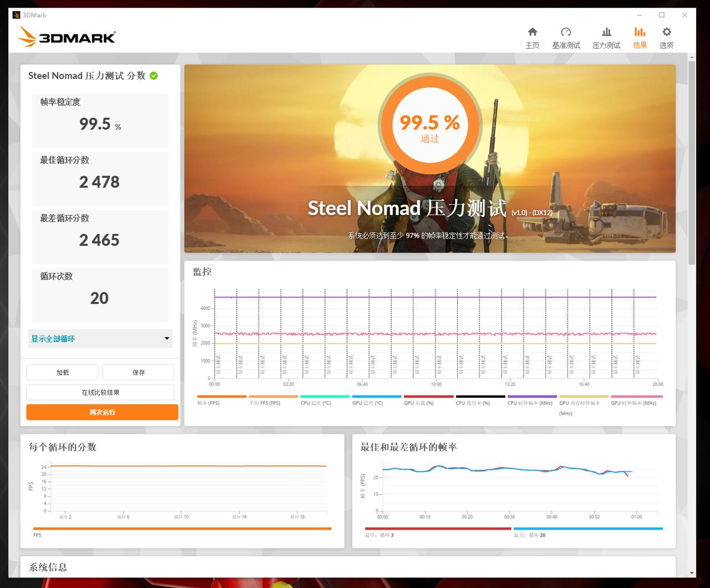The height and width of the screenshot is (588, 710).
Task: Click 循环 2 axis label in score chart
Action: tap(65, 516)
